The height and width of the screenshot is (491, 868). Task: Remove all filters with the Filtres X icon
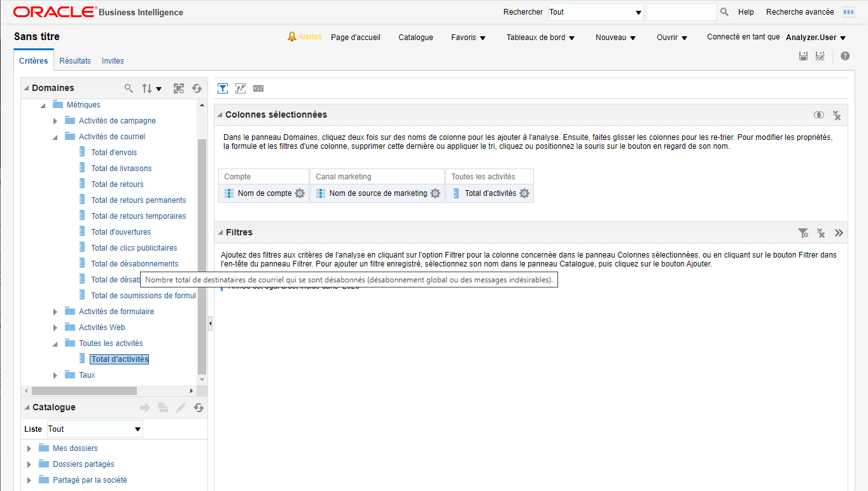pos(821,233)
